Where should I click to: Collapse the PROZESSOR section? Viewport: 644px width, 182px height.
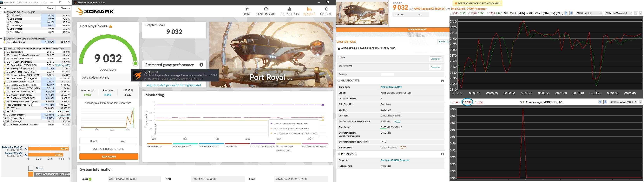[442, 154]
